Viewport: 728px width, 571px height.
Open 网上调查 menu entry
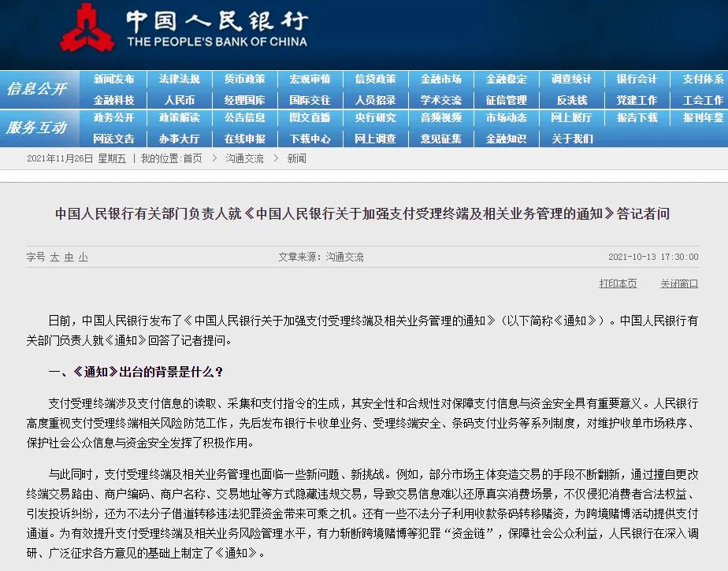point(376,139)
